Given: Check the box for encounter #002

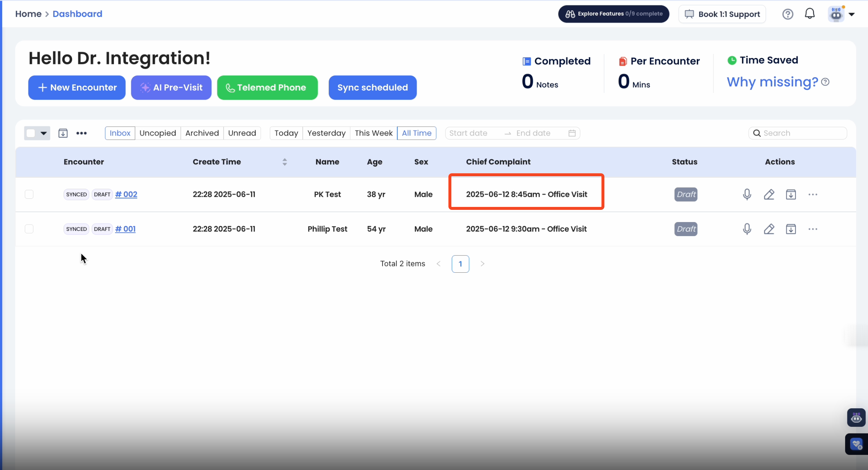Looking at the screenshot, I should point(29,194).
